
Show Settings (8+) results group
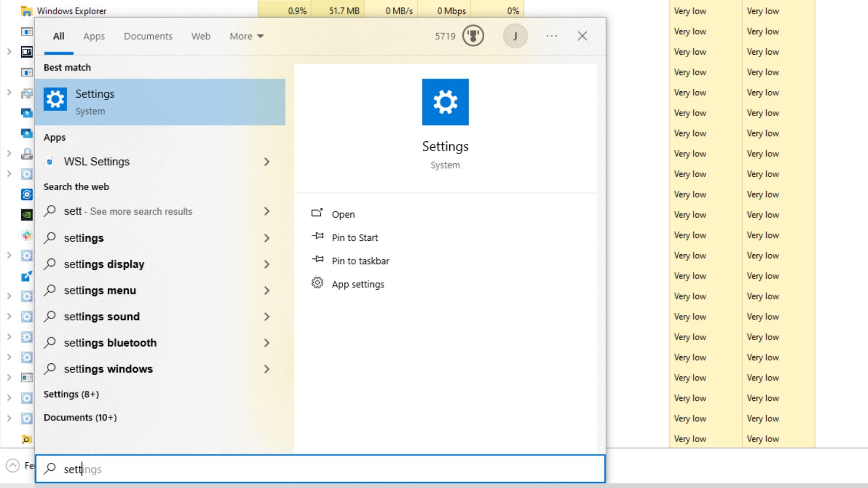[71, 394]
